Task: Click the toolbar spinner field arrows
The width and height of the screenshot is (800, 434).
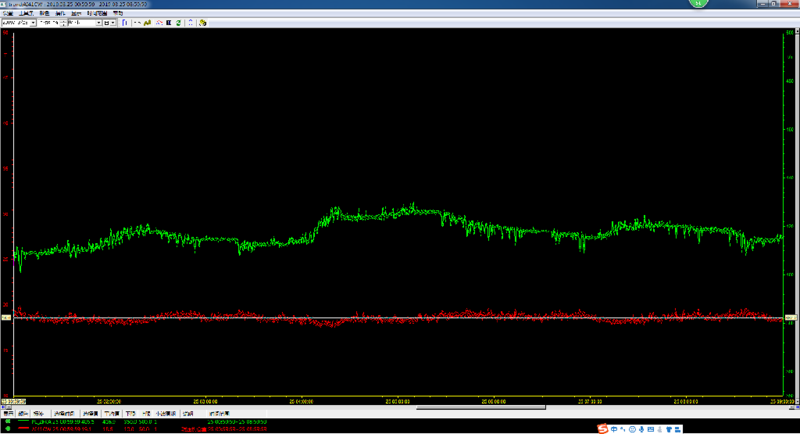Action: (63, 22)
